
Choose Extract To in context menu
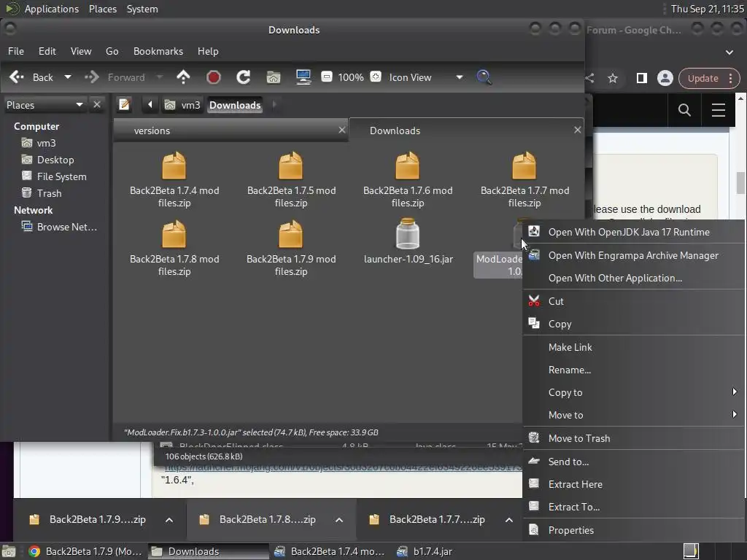(634, 507)
